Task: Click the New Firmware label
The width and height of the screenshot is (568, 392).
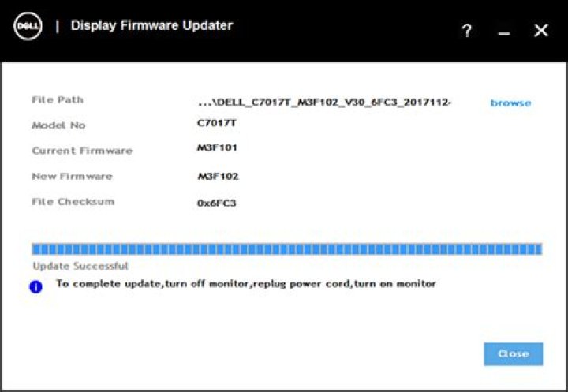Action: click(x=72, y=176)
